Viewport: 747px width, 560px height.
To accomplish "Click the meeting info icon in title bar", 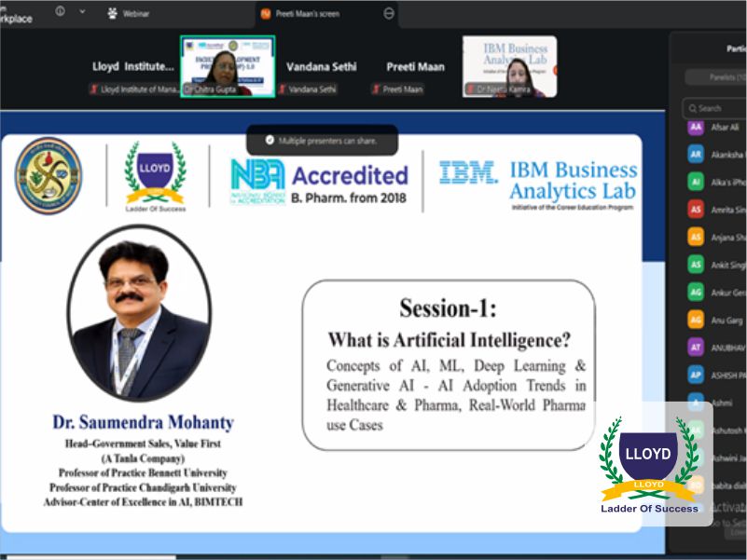I will pyautogui.click(x=60, y=11).
